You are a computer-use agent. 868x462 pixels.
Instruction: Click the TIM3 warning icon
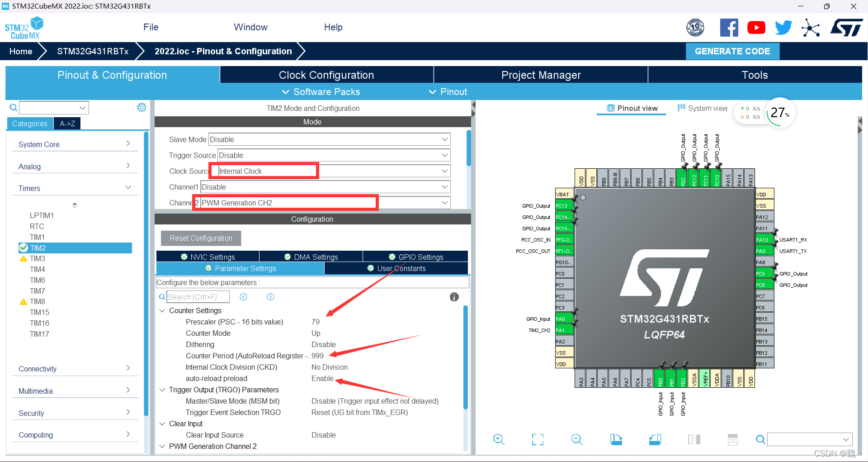point(24,259)
